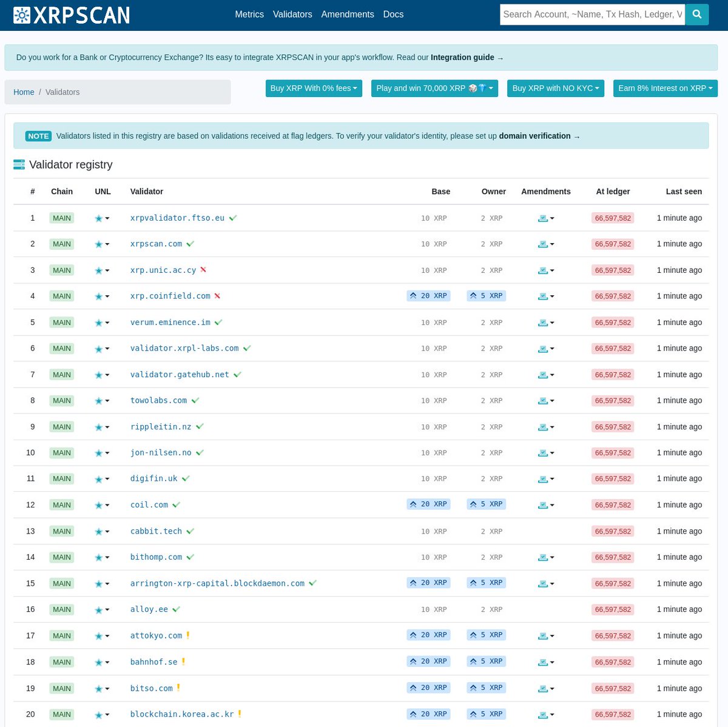Click yellow warning mark beside bahnhof.se
The height and width of the screenshot is (727, 728).
click(x=183, y=662)
